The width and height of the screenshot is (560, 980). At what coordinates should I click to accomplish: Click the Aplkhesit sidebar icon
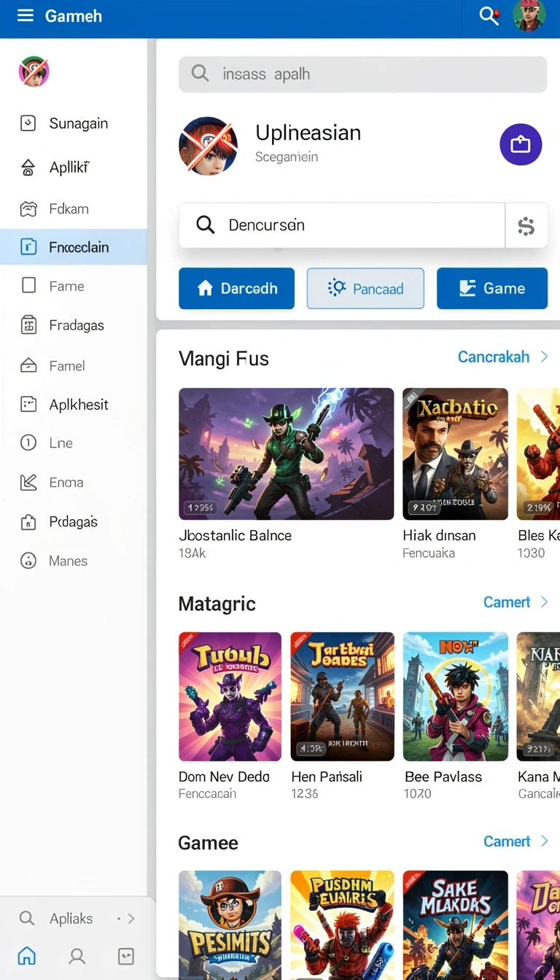(28, 404)
